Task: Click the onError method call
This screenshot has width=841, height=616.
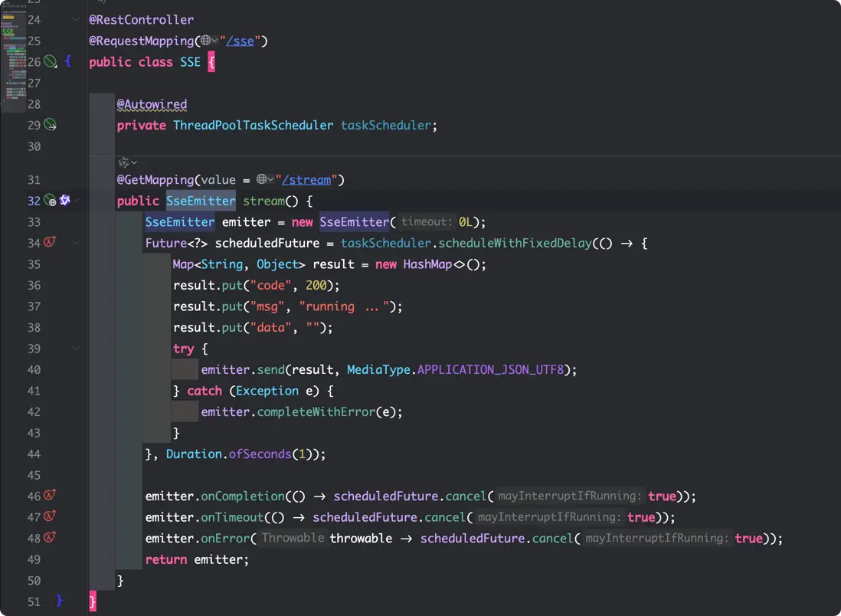Action: click(225, 538)
